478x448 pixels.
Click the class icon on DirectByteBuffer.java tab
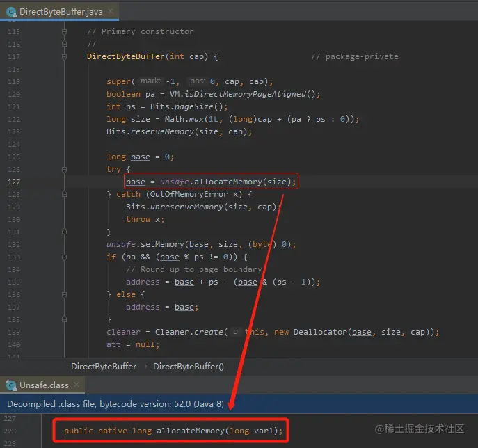11,13
